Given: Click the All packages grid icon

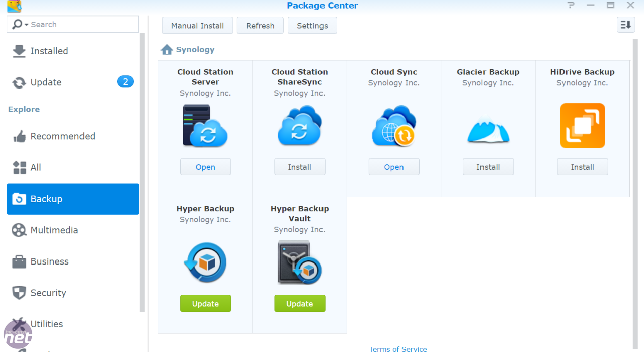Looking at the screenshot, I should (x=19, y=168).
